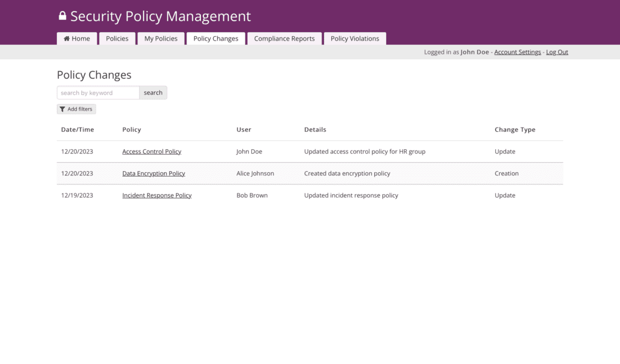Click the search by keyword field

(98, 93)
